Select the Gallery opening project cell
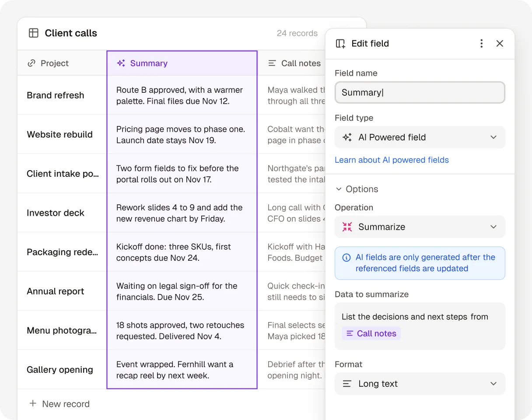Viewport: 532px width, 420px height. click(x=62, y=369)
